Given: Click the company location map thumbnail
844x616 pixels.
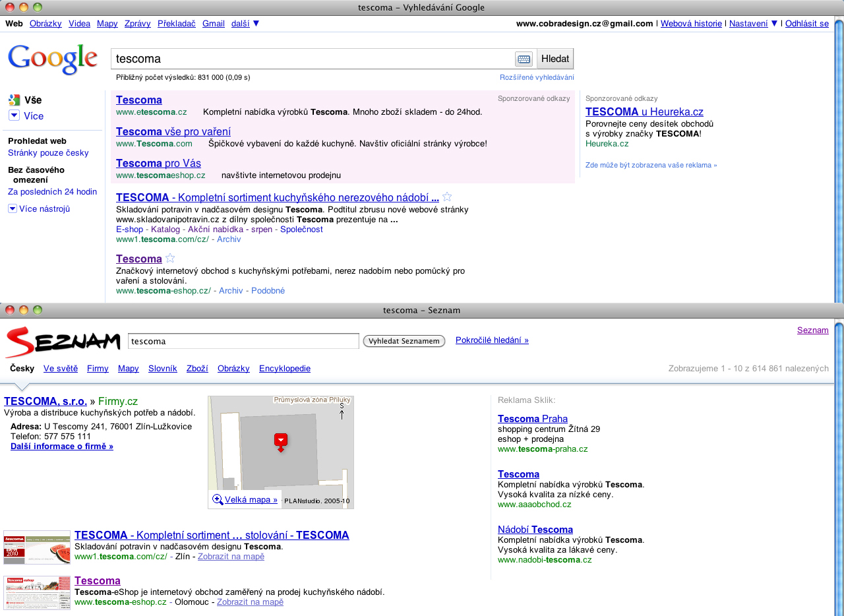Looking at the screenshot, I should click(281, 452).
